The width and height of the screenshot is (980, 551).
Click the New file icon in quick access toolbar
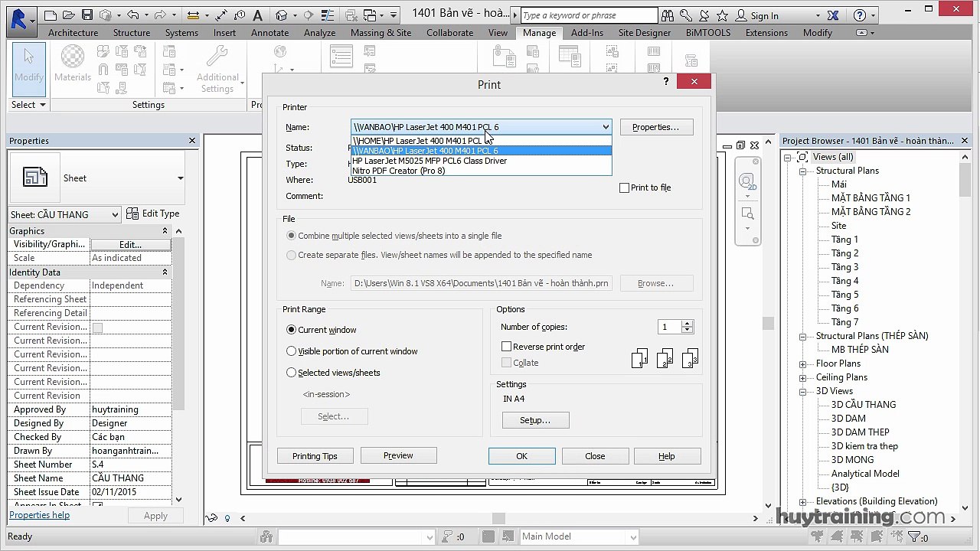[51, 15]
